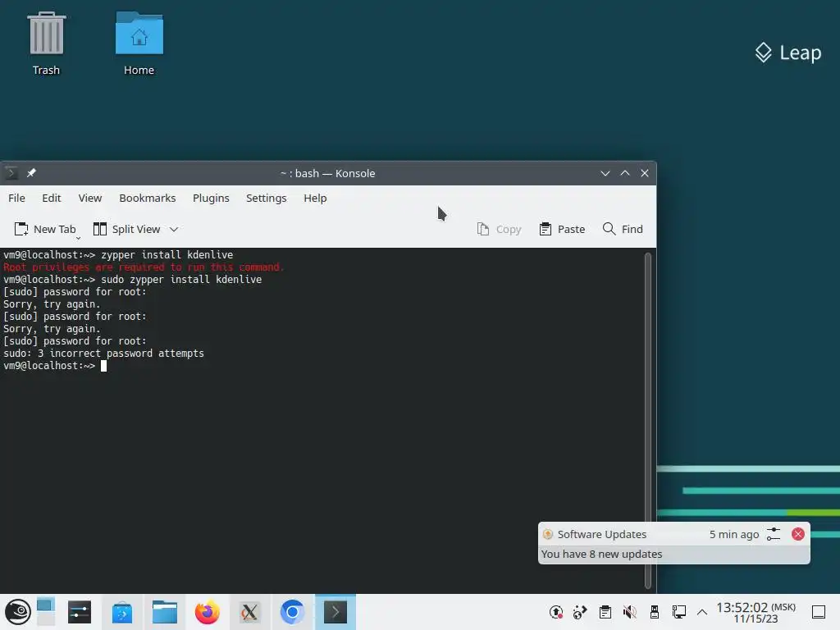Click the virtual desktop pager
The image size is (840, 630).
(46, 612)
